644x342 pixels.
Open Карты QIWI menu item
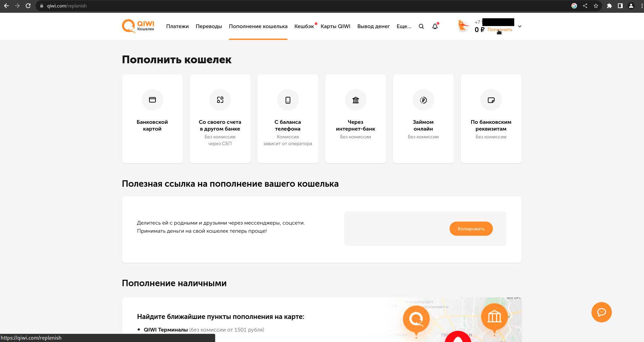(336, 26)
